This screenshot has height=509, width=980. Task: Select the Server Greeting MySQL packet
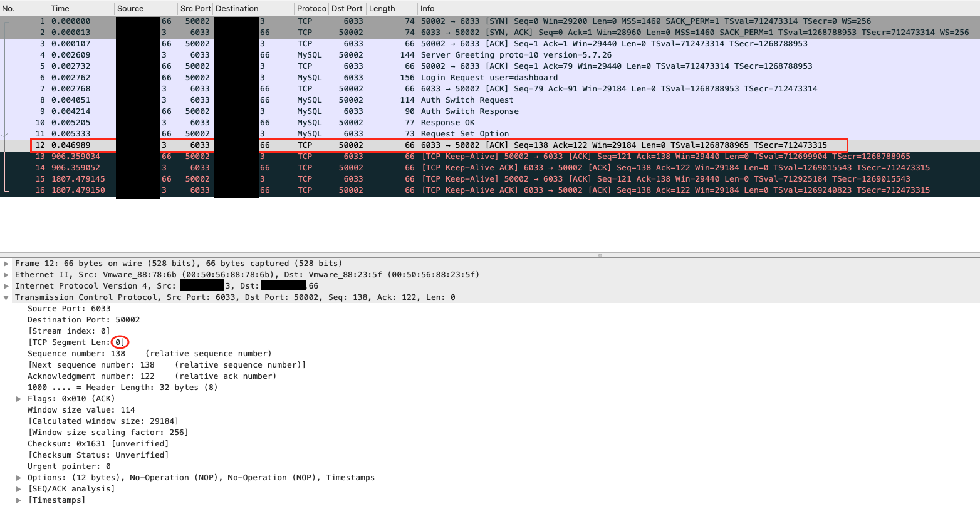490,55
